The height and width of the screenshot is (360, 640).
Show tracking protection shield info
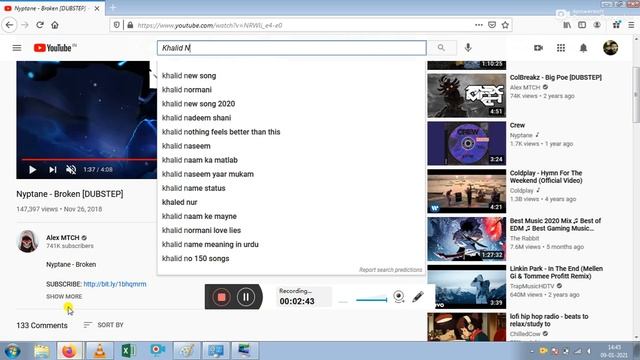coord(117,25)
